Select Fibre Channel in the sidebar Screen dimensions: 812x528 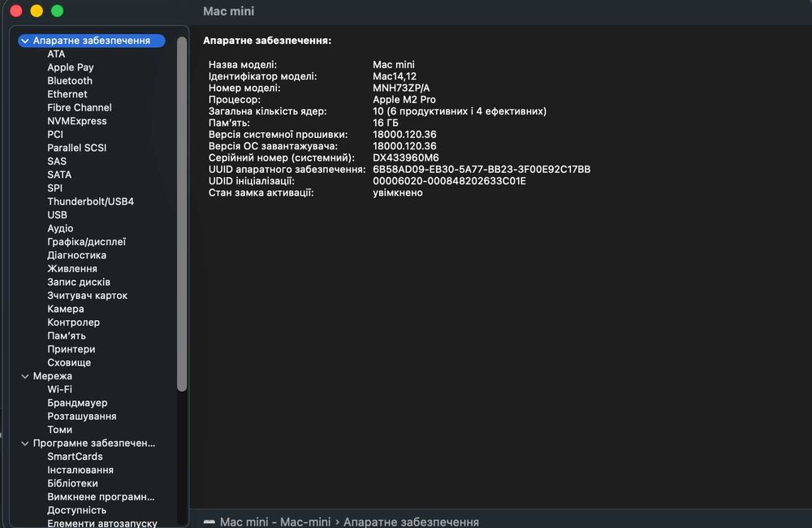point(80,108)
